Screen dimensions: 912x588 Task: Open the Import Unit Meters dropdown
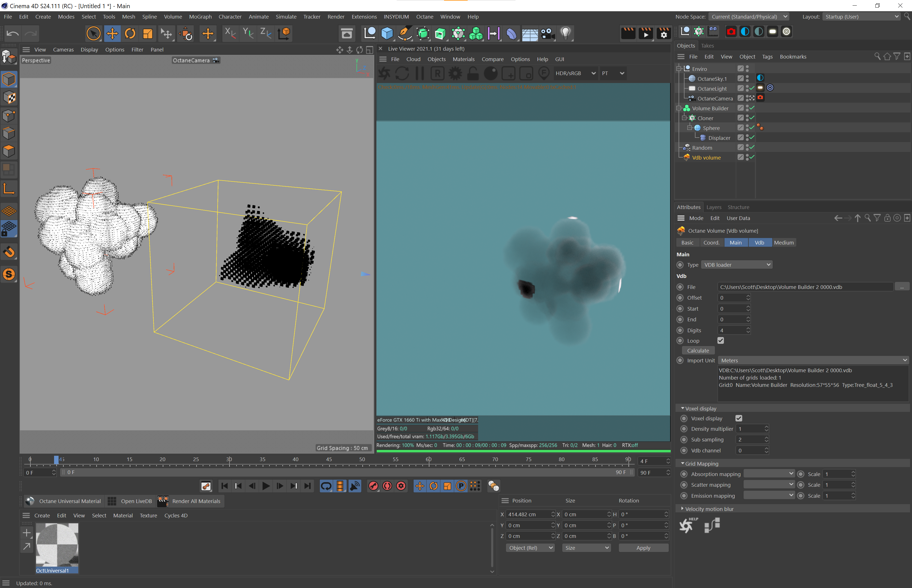tap(813, 360)
